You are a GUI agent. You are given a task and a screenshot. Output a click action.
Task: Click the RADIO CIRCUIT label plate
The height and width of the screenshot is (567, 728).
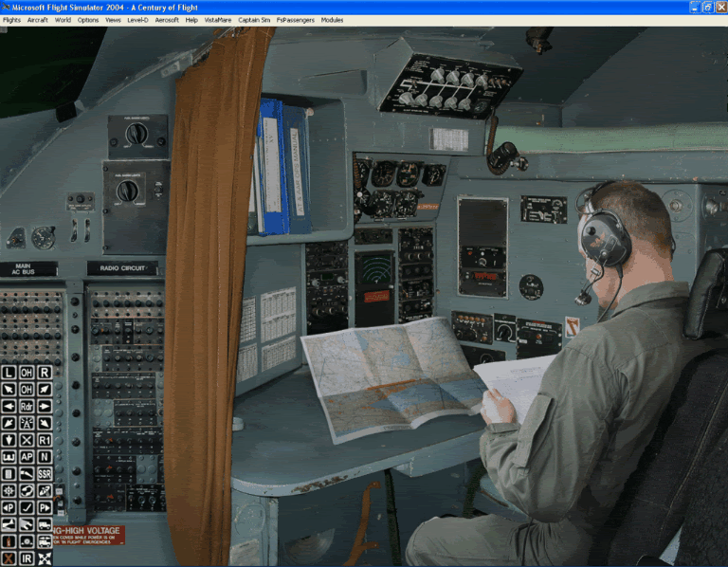[121, 268]
